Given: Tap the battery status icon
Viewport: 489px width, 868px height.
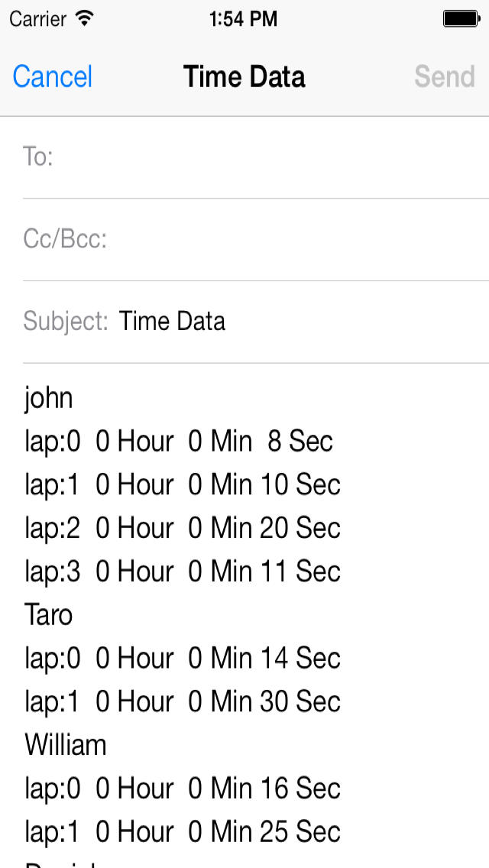Looking at the screenshot, I should (x=460, y=18).
